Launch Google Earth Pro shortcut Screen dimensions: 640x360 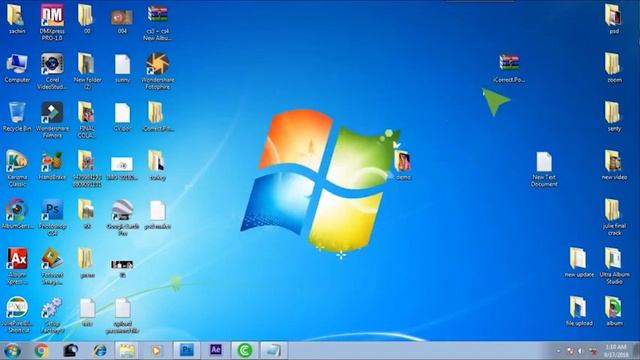tap(122, 217)
